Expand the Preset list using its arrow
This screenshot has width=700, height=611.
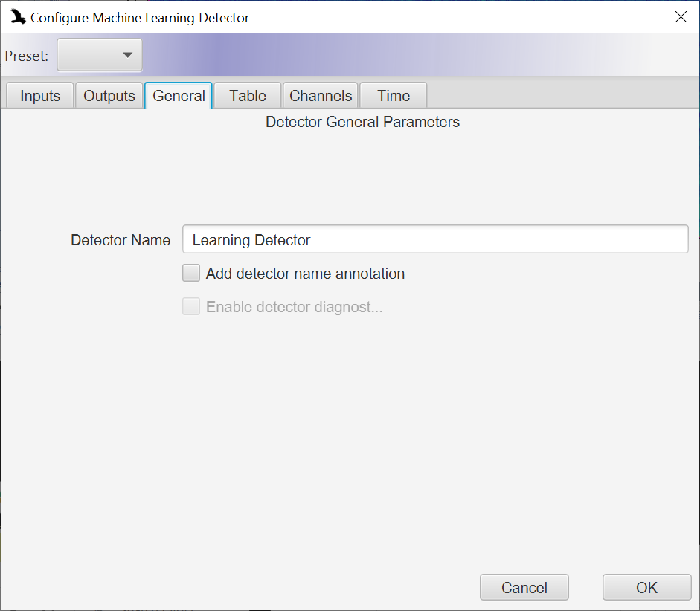pos(128,55)
